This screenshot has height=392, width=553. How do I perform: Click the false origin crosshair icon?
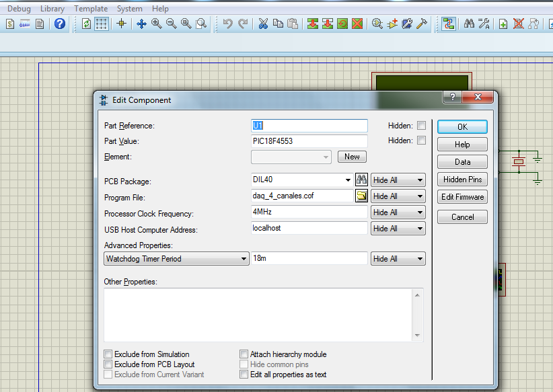[121, 24]
